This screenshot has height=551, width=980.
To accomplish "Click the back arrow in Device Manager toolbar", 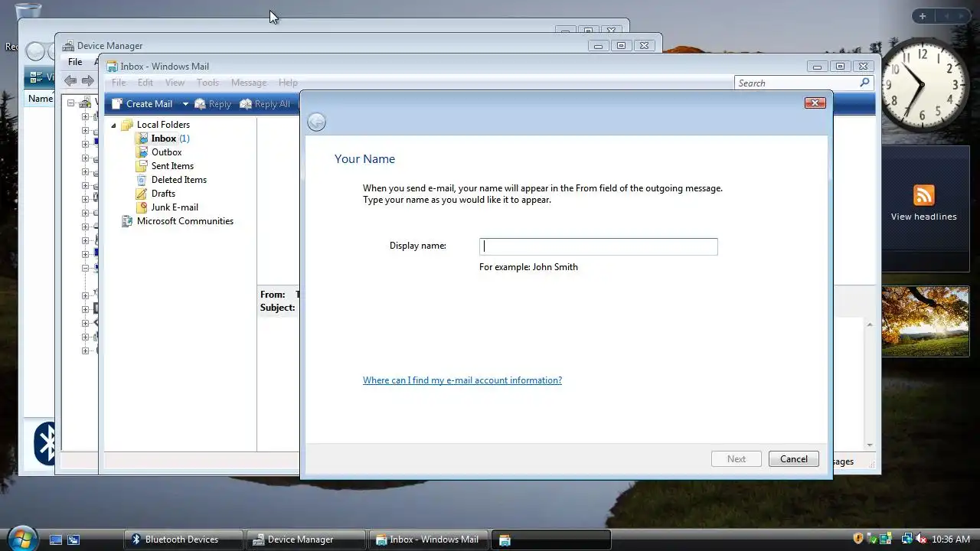I will click(70, 80).
